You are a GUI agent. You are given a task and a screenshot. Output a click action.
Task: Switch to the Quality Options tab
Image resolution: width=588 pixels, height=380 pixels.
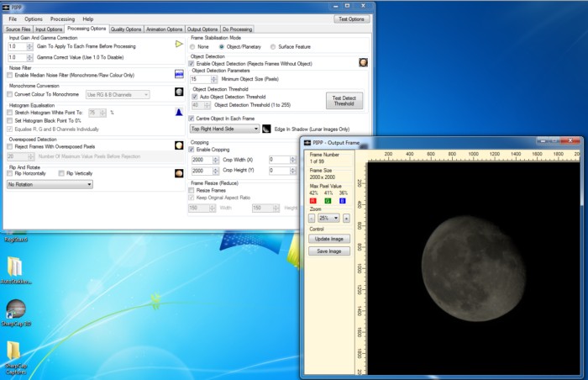126,29
